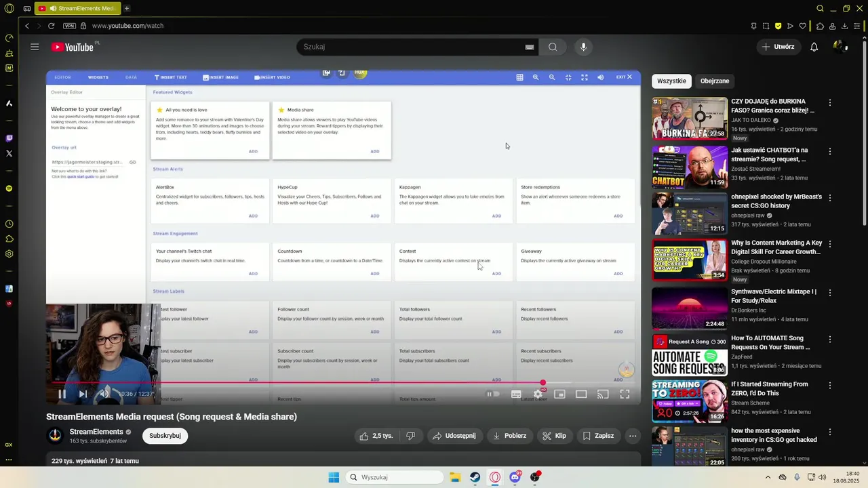Open bookmarks heart icon in toolbar
The height and width of the screenshot is (488, 868).
pos(803,26)
